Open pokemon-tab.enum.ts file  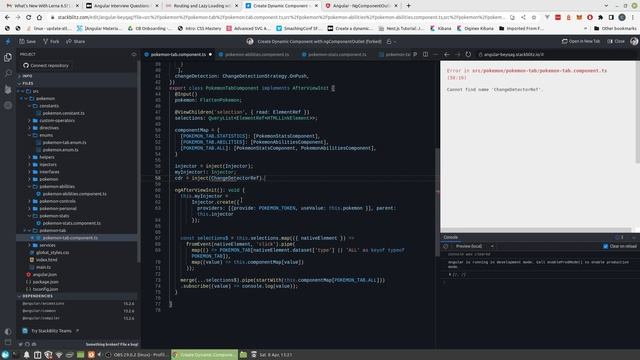click(61, 142)
